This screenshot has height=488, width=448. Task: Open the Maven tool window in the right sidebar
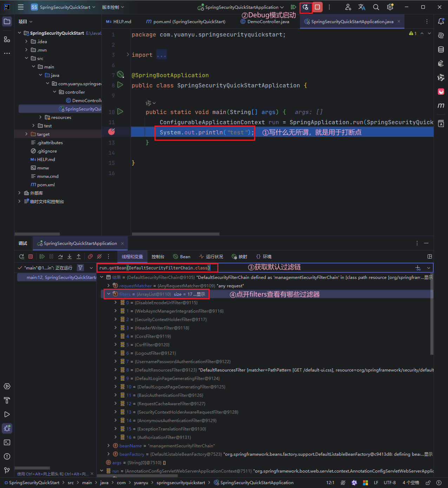tap(441, 106)
